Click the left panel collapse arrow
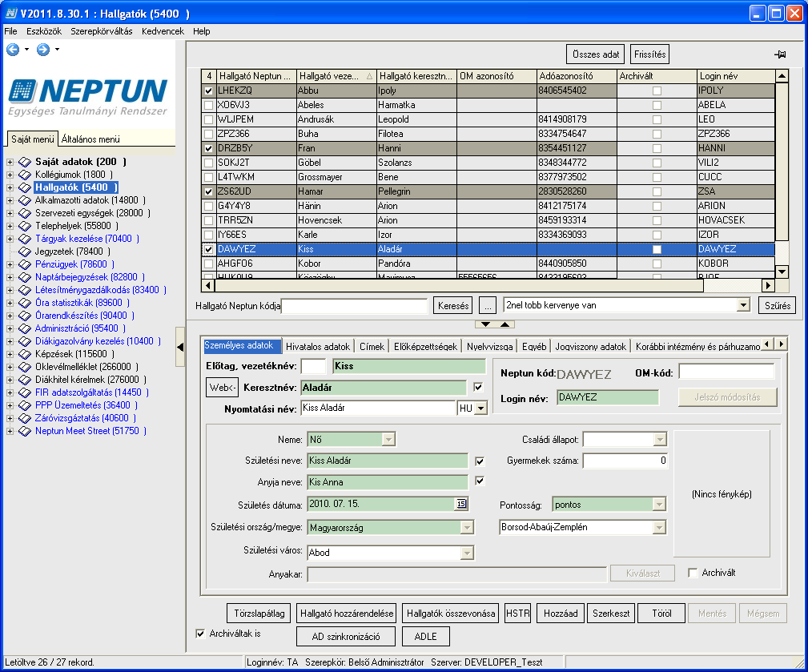 tap(180, 347)
